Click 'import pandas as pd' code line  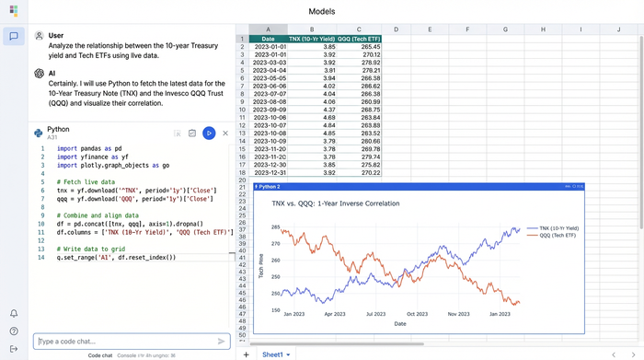(89, 148)
